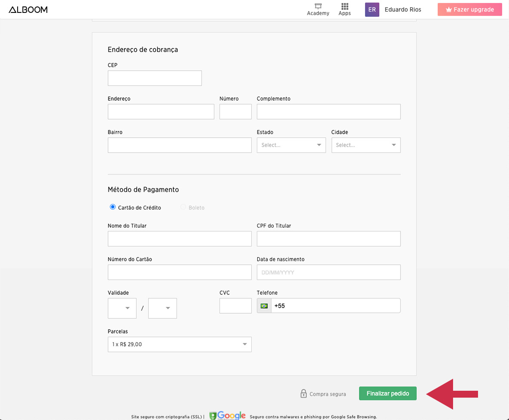Open the Validade month dropdown
This screenshot has height=420, width=509.
click(x=122, y=308)
